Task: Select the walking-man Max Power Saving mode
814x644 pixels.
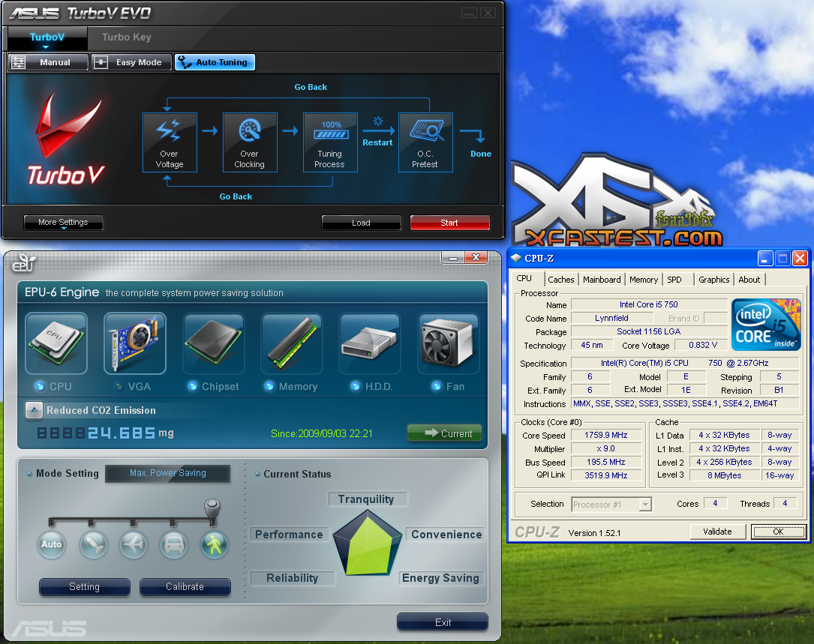Action: tap(215, 544)
